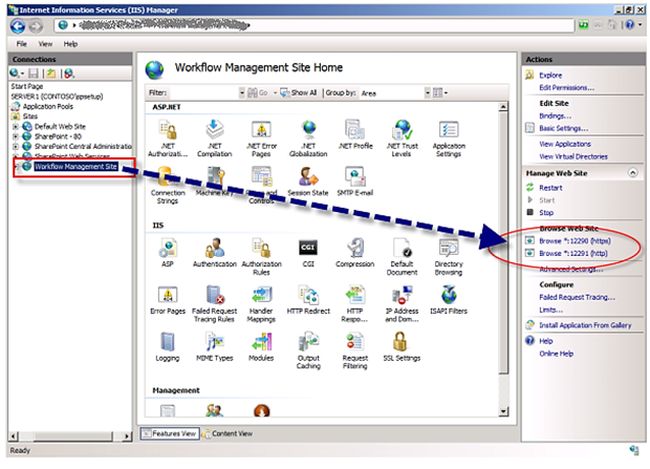Click features list scroll-down arrow

503,411
